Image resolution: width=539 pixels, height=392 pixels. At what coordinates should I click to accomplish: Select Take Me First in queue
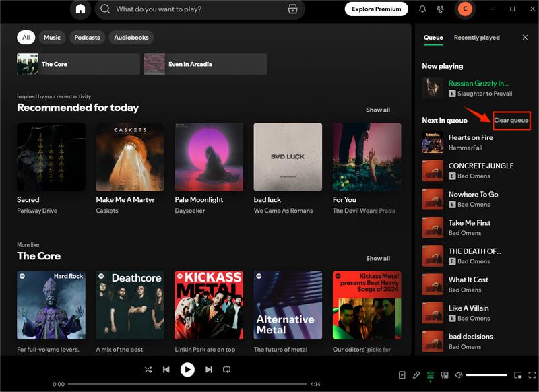470,223
